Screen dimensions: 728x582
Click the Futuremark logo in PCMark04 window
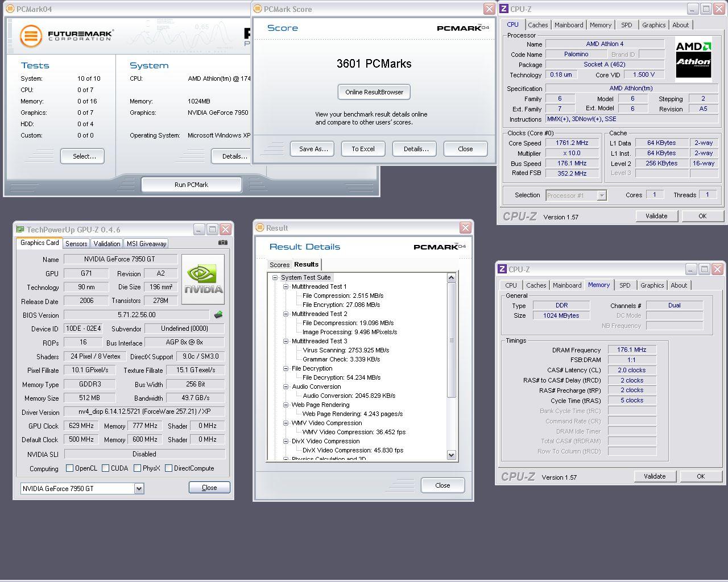[x=66, y=36]
